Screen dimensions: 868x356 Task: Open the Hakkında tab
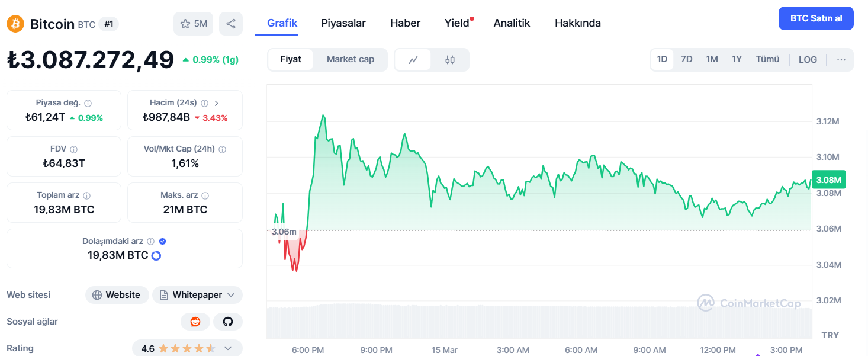point(578,23)
